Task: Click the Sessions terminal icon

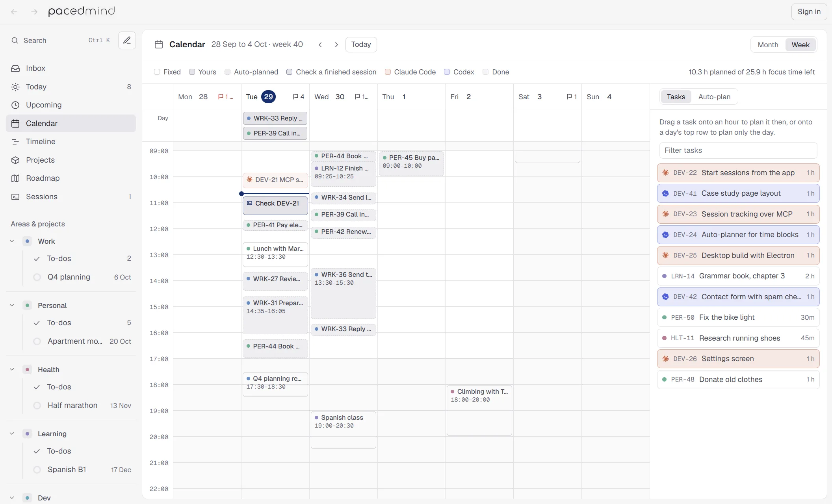Action: pos(15,197)
